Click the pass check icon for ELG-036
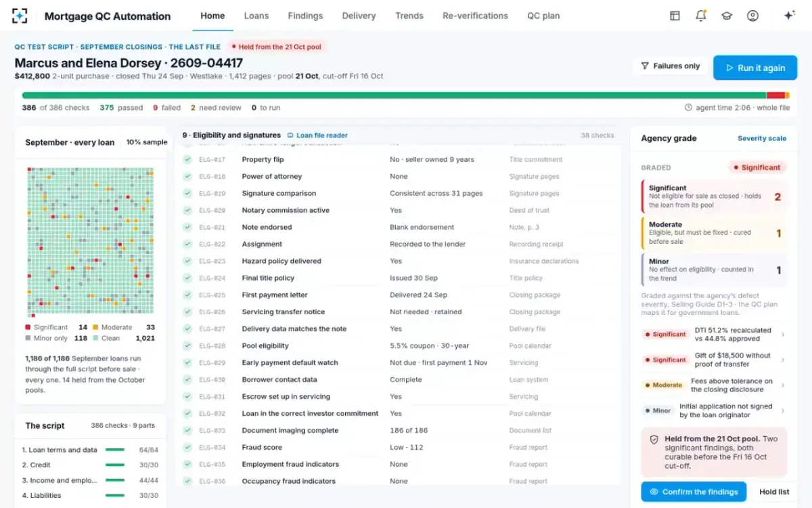The width and height of the screenshot is (812, 508). coord(187,482)
